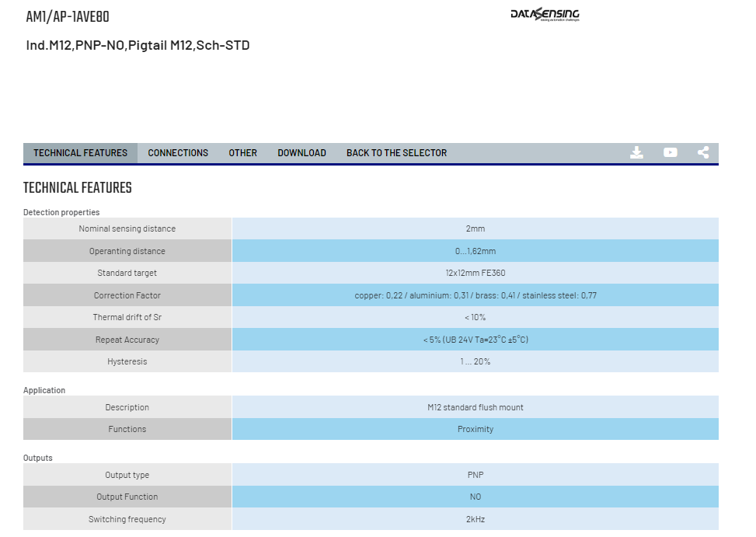Click the Correction Factor values cell
The height and width of the screenshot is (537, 756).
click(x=476, y=295)
